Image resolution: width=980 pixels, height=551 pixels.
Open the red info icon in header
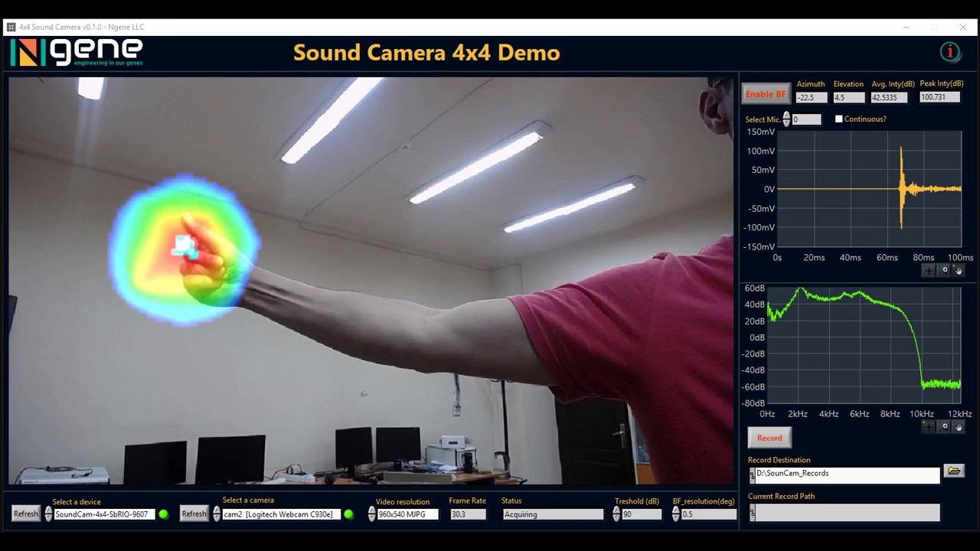pyautogui.click(x=950, y=52)
